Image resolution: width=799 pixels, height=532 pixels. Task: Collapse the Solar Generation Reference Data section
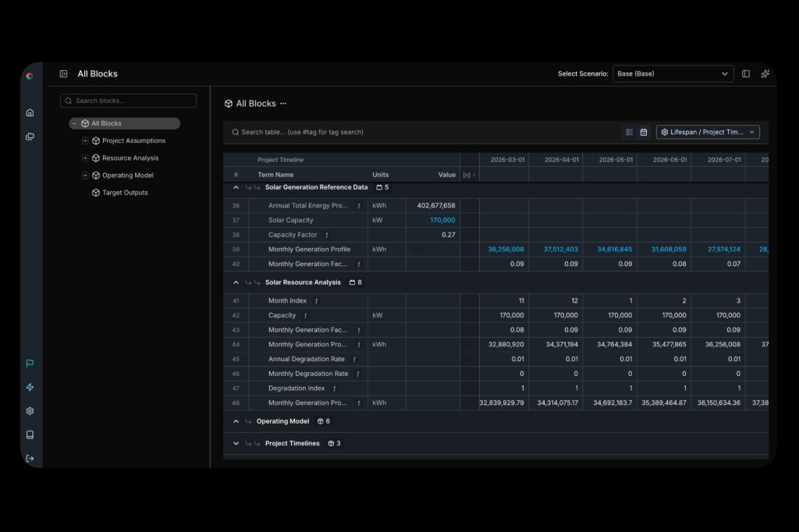[x=236, y=187]
